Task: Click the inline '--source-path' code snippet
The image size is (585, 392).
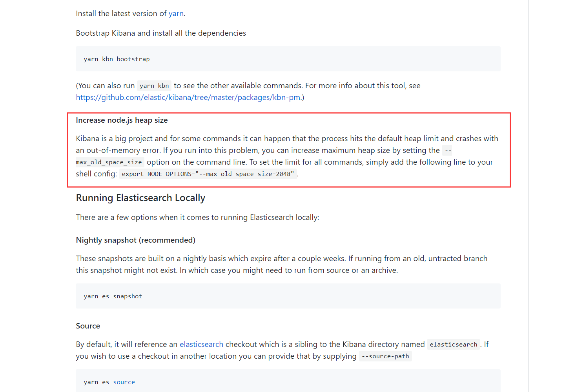Action: point(385,356)
